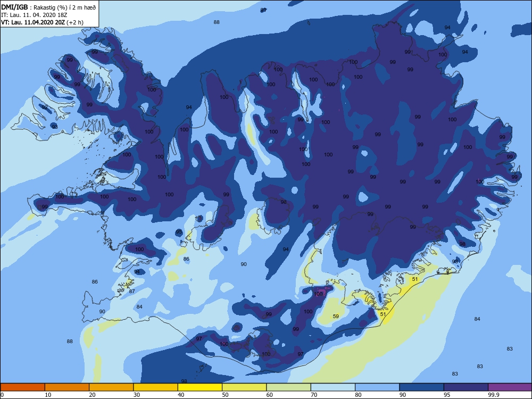Pick the purple above-99.9 legend swatch
532x399 pixels.
coord(510,387)
